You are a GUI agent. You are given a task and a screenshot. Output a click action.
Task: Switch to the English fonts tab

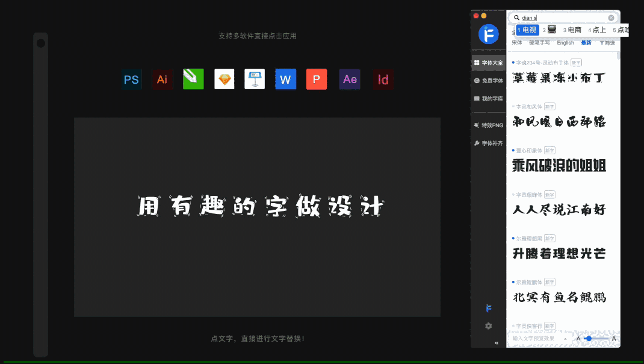(565, 42)
